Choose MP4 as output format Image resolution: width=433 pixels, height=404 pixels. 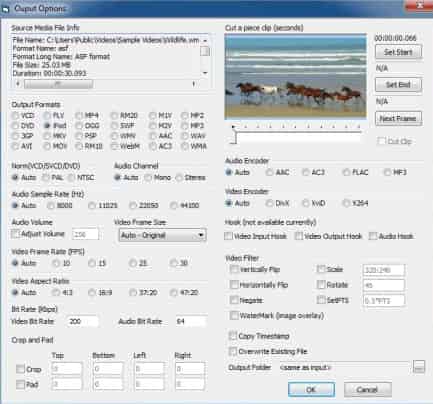[x=79, y=116]
